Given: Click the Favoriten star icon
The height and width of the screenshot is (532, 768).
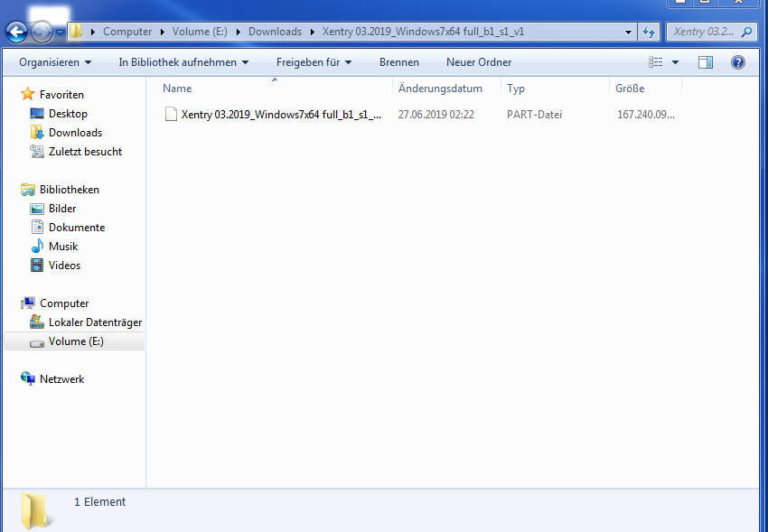Looking at the screenshot, I should (x=28, y=93).
